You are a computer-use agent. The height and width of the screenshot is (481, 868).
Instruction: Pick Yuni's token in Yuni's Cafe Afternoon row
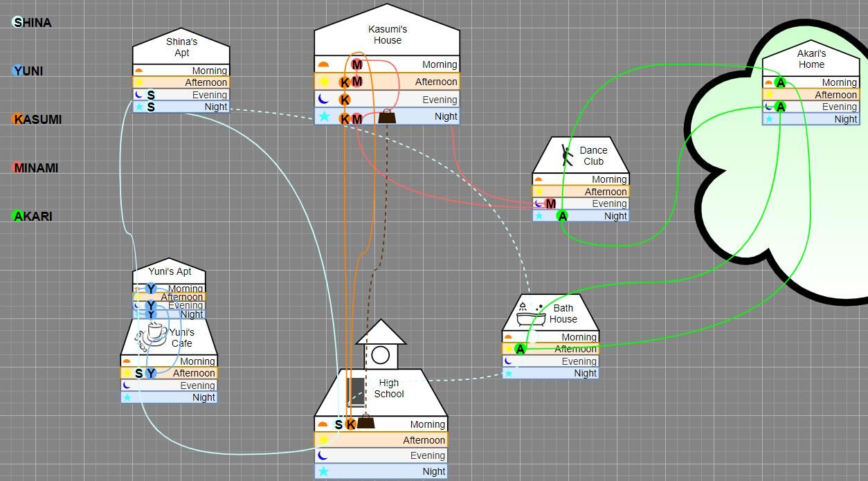(x=151, y=373)
